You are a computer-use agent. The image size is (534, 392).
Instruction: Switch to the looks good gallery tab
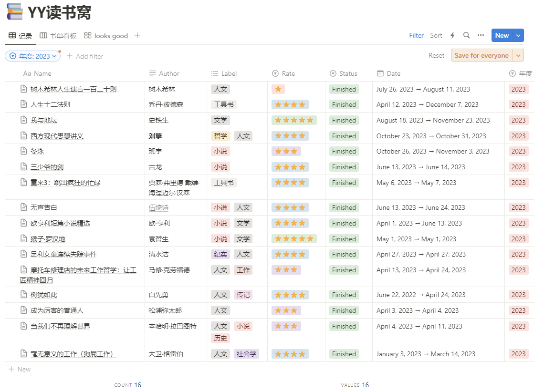(106, 36)
